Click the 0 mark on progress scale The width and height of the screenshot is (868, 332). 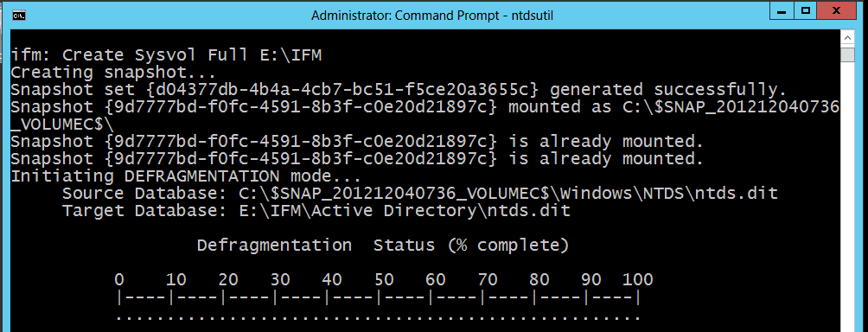[119, 279]
